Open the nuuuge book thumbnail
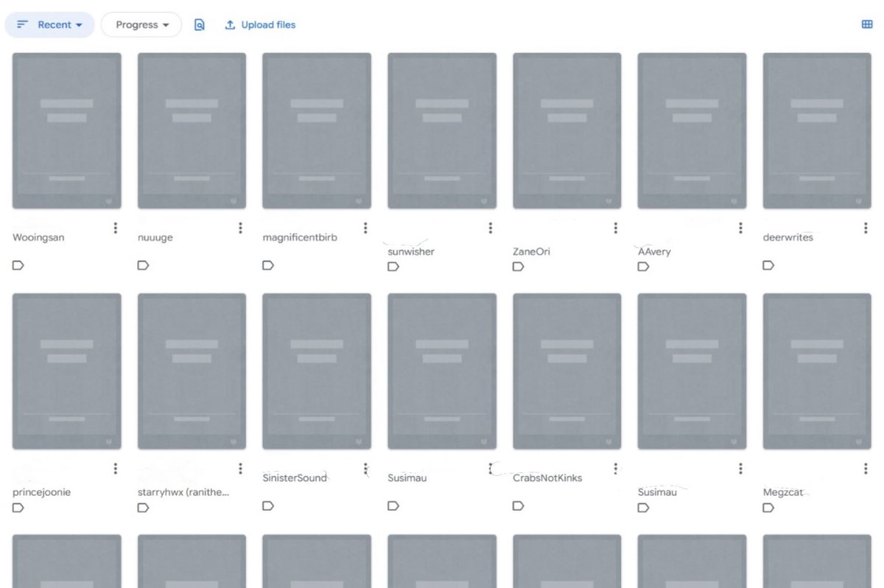The height and width of the screenshot is (588, 884). click(x=192, y=131)
